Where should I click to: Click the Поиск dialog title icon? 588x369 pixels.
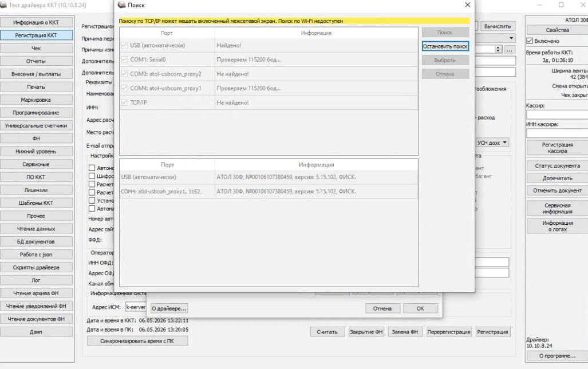[x=121, y=5]
